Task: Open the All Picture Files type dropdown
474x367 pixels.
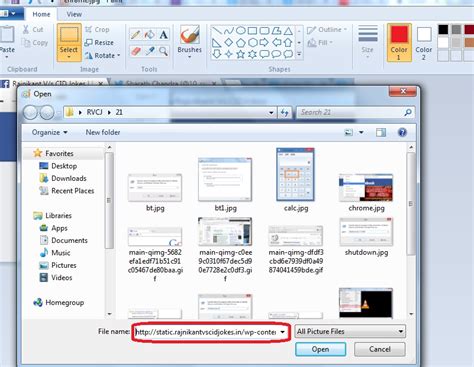Action: pos(350,331)
